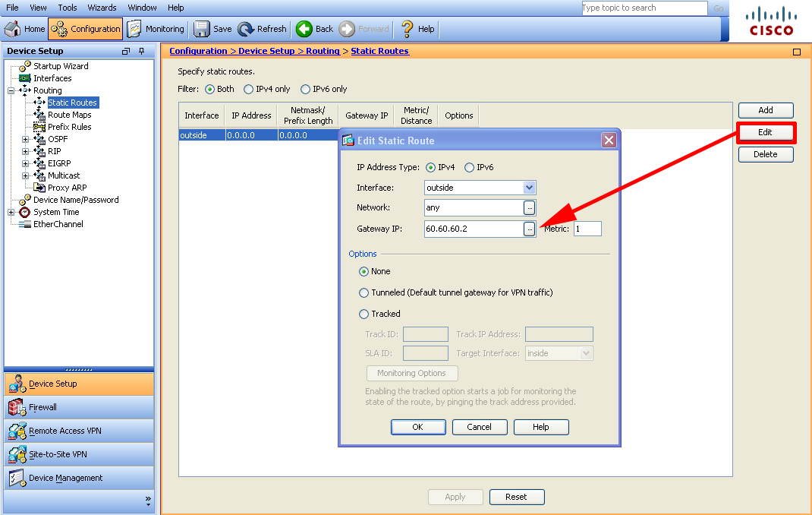Click the Add static route button

click(x=766, y=110)
